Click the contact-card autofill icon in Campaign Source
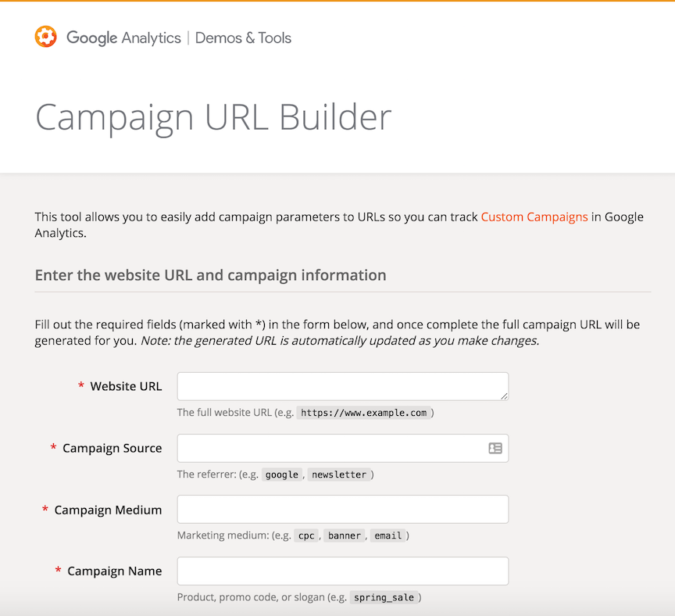675x616 pixels. tap(495, 448)
